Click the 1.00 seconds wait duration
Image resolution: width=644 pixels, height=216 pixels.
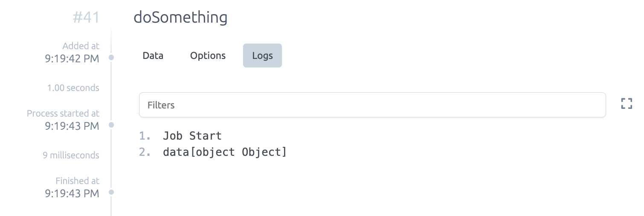pyautogui.click(x=73, y=88)
